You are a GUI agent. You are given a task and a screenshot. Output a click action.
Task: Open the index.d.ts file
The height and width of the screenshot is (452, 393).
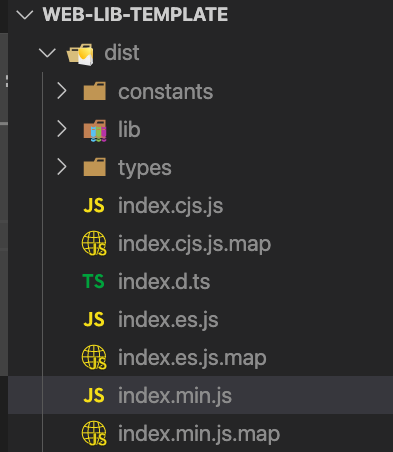point(164,282)
